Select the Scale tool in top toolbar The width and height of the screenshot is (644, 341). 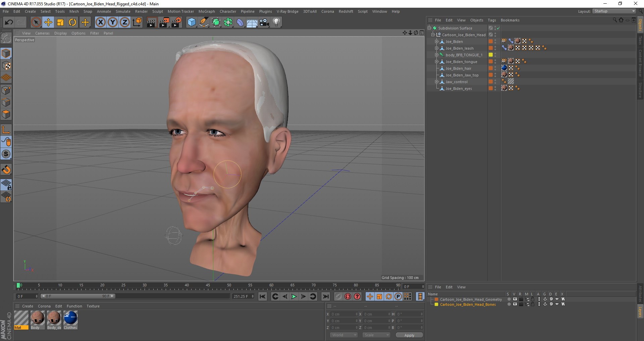60,22
